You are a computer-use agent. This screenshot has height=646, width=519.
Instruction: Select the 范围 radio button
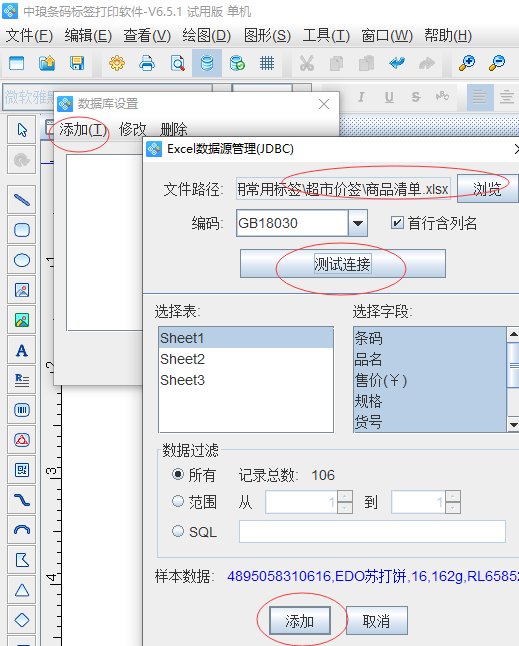pyautogui.click(x=178, y=501)
